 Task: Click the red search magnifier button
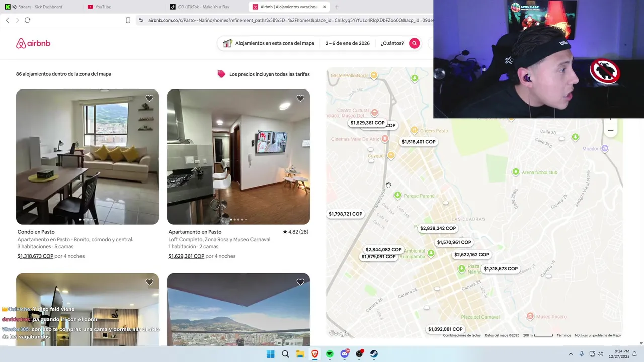click(414, 43)
